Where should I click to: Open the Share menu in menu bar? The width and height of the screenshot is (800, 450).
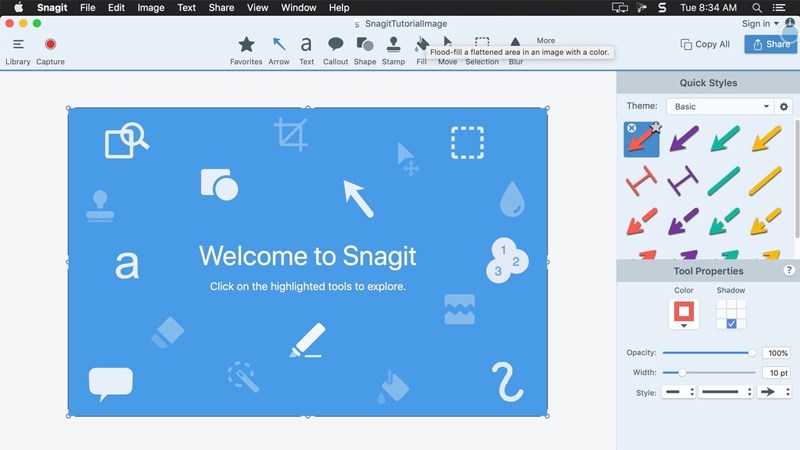[x=220, y=7]
